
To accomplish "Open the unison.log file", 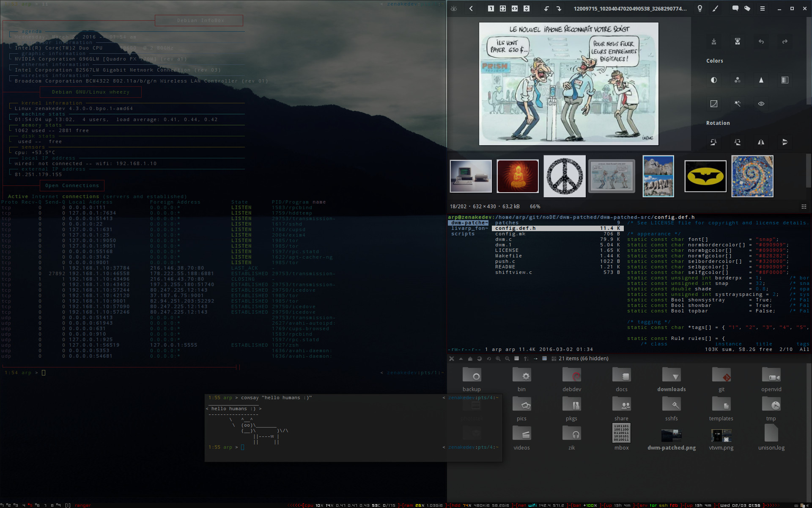I will point(771,438).
